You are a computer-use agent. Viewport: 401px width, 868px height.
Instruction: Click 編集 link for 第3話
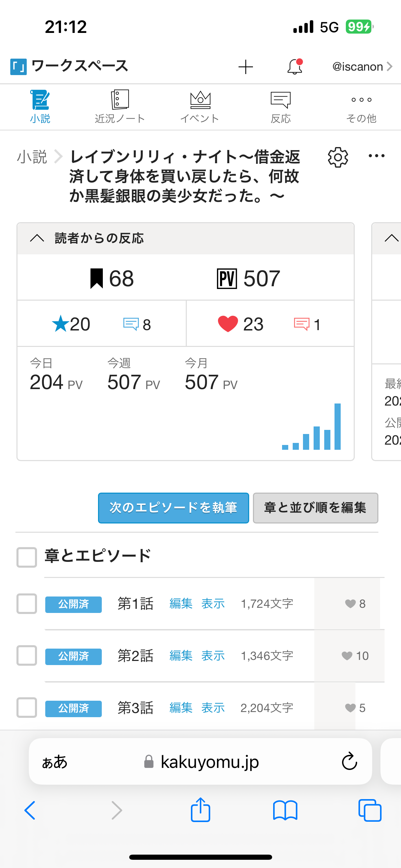pos(181,708)
